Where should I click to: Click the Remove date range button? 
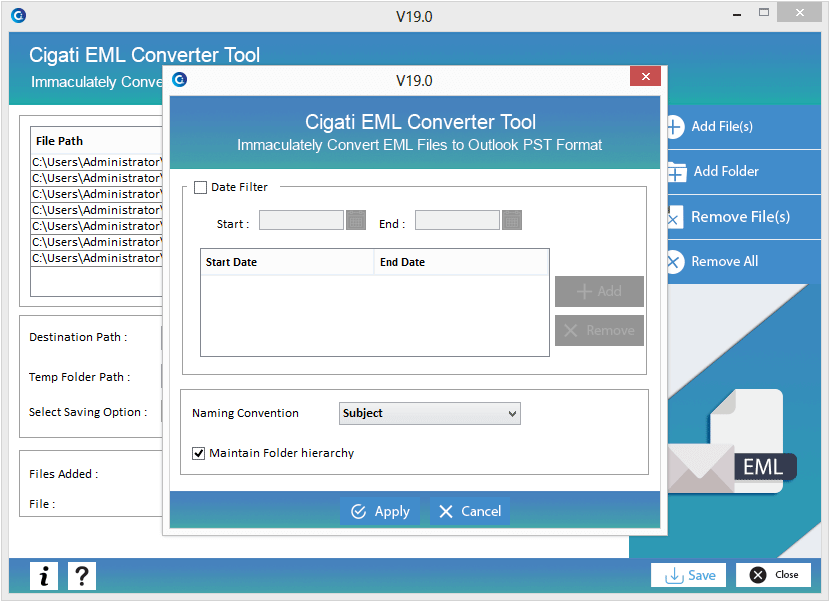click(599, 330)
